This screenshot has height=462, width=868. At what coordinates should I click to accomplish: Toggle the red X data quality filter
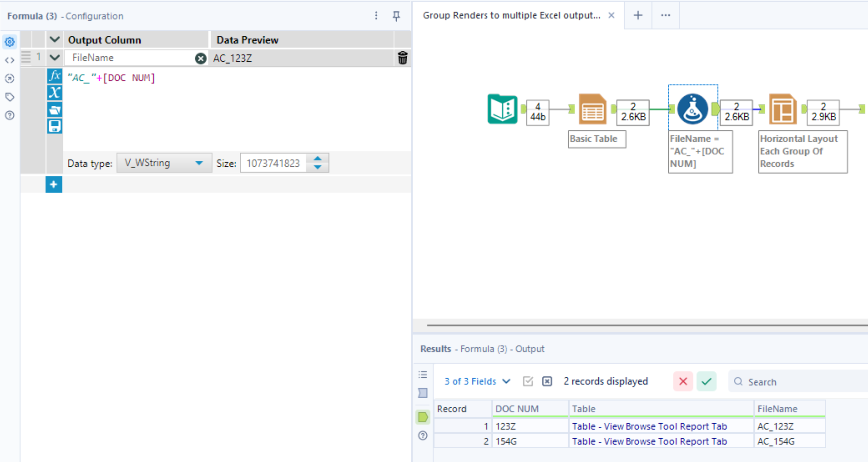683,381
